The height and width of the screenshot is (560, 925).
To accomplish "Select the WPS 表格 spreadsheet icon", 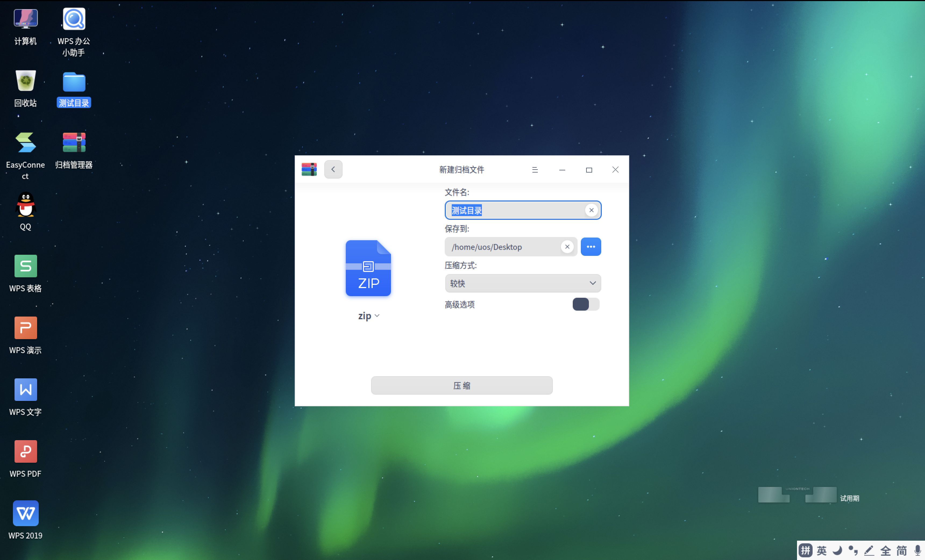I will [26, 266].
